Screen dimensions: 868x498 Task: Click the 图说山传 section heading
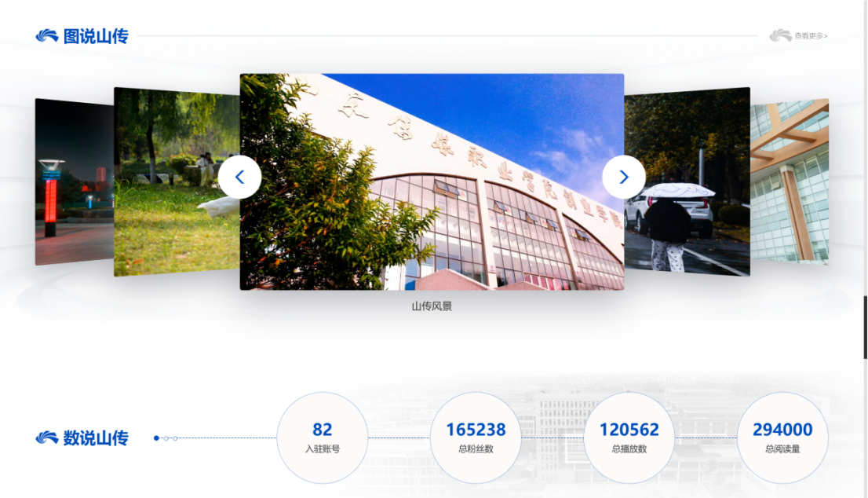95,36
